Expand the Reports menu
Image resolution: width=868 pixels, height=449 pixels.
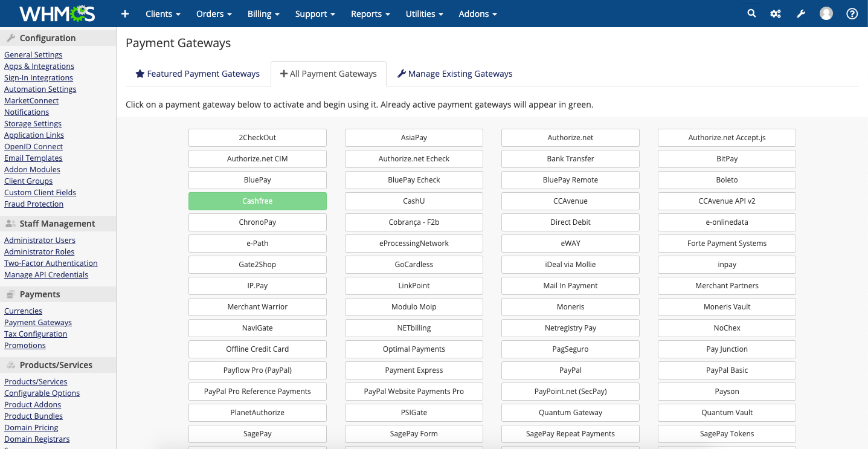click(370, 14)
